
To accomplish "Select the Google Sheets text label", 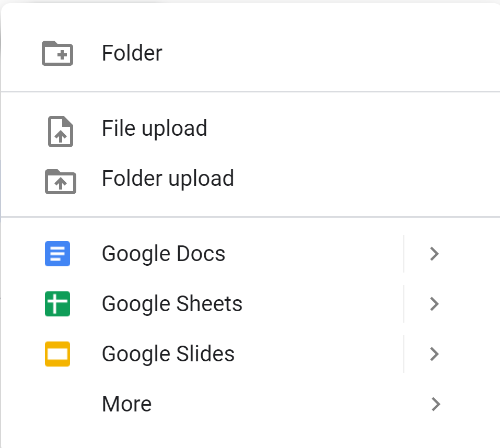I will (172, 304).
